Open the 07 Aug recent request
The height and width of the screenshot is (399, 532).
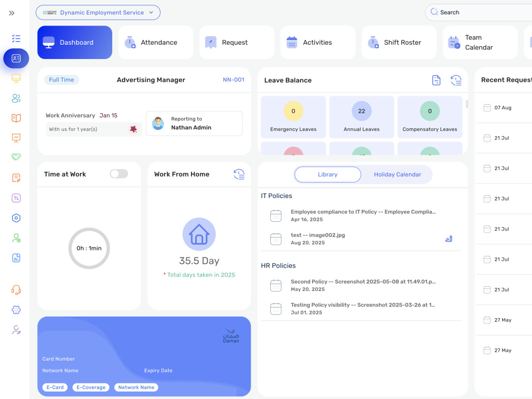point(504,107)
